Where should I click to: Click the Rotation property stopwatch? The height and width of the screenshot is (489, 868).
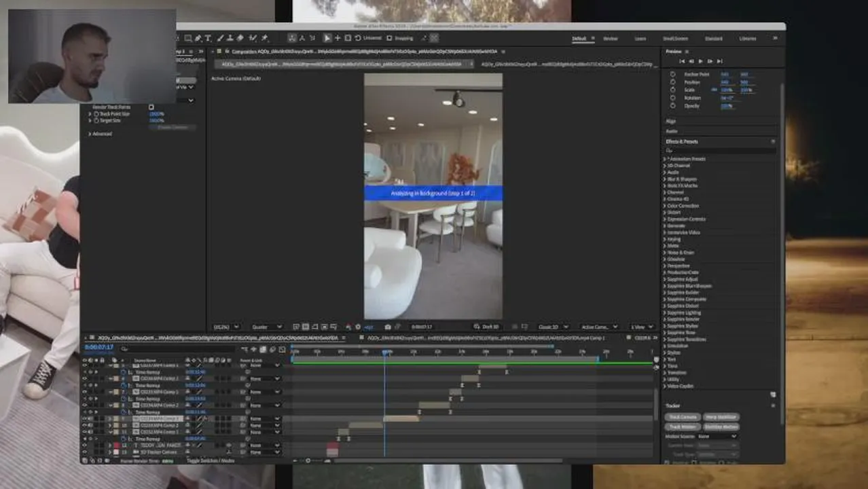pos(673,98)
